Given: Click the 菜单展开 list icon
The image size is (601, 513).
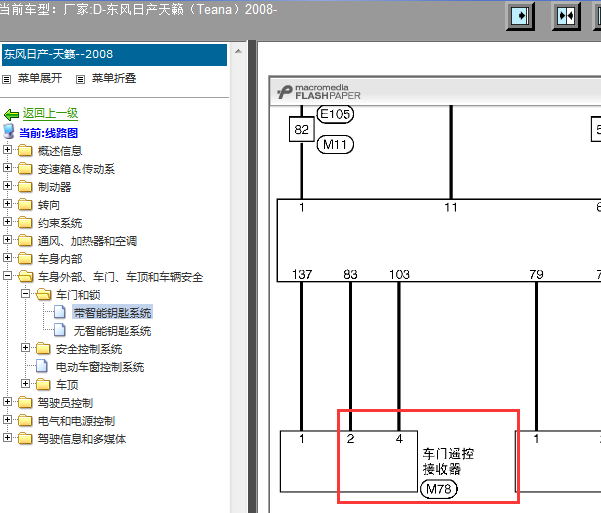Looking at the screenshot, I should [7, 80].
